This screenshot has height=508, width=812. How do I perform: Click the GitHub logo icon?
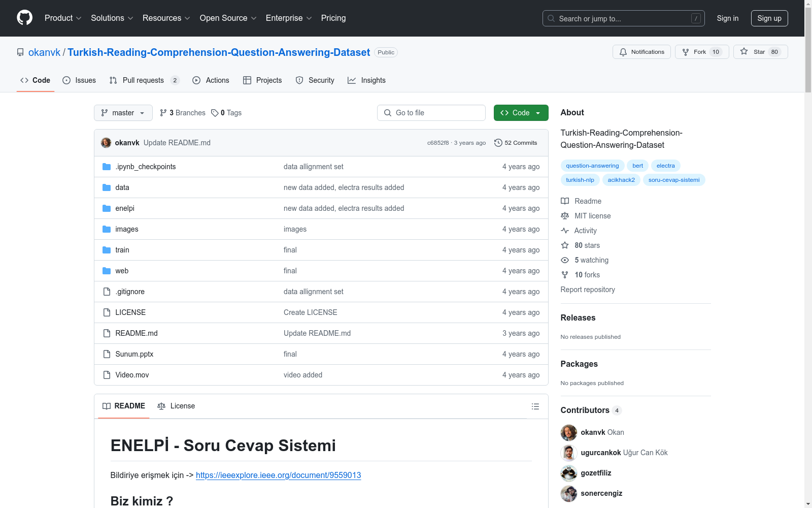coord(24,18)
